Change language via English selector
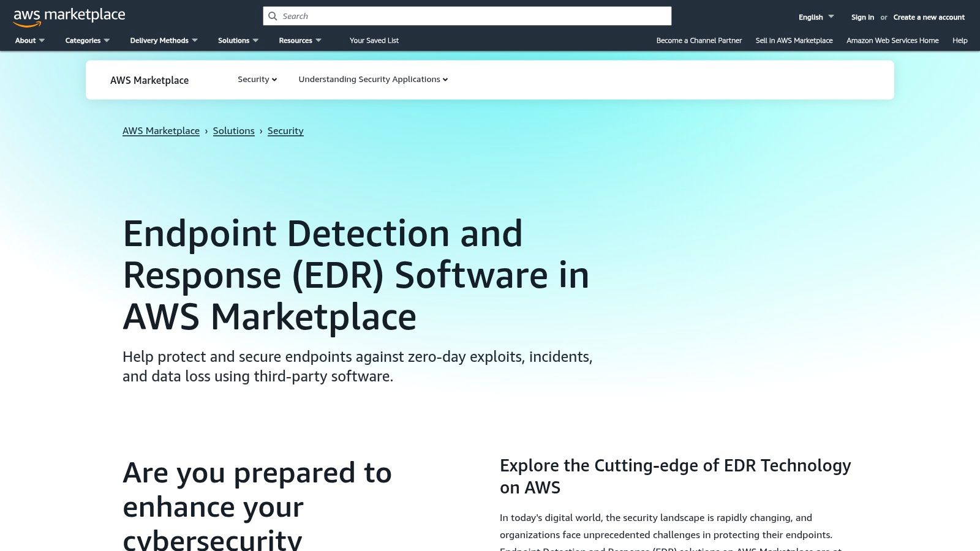The width and height of the screenshot is (980, 551). [816, 17]
